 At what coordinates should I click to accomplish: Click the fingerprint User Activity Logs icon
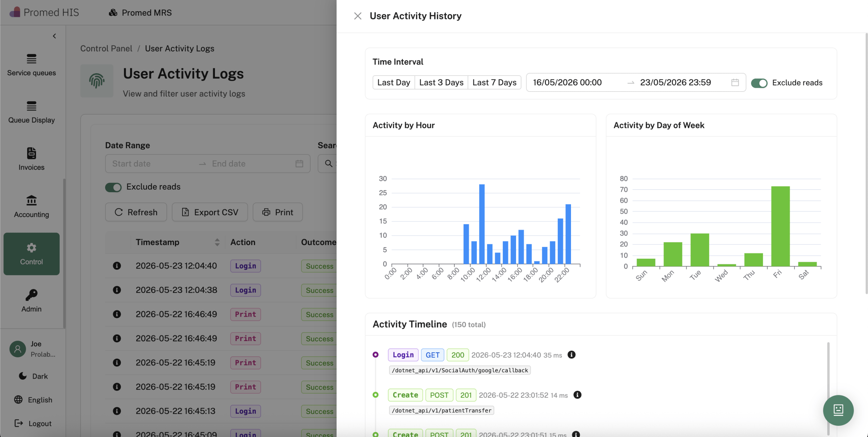(97, 81)
